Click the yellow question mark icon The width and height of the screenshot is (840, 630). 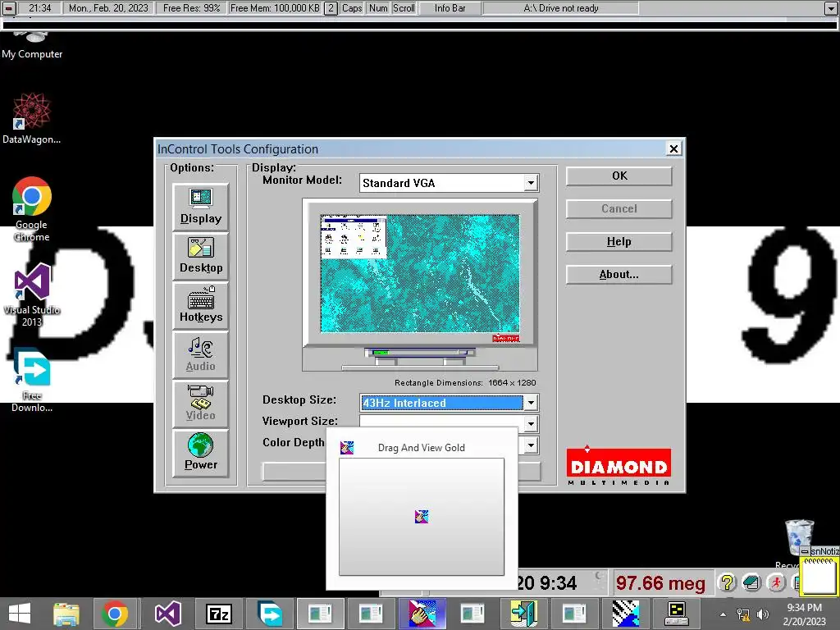[x=727, y=582]
